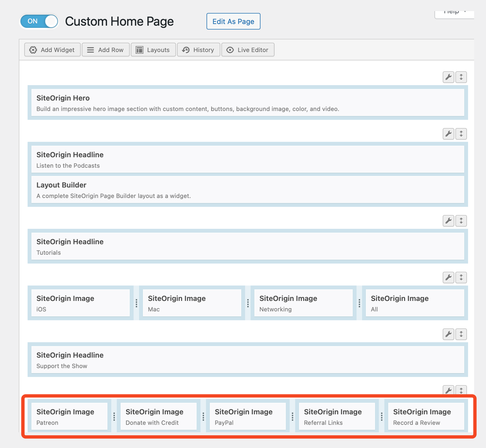Click move arrows icon above SiteOrigin Hero row

pos(461,77)
